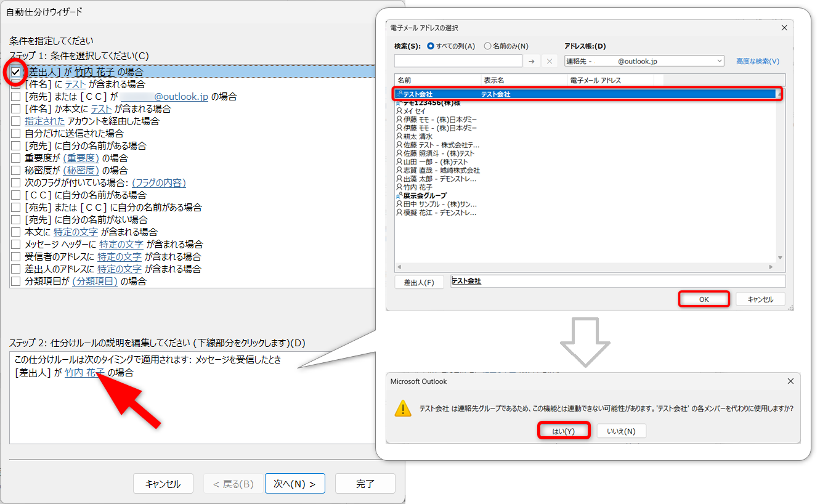
Task: Click 特定の文字 link in the 本文に condition
Action: click(x=76, y=232)
